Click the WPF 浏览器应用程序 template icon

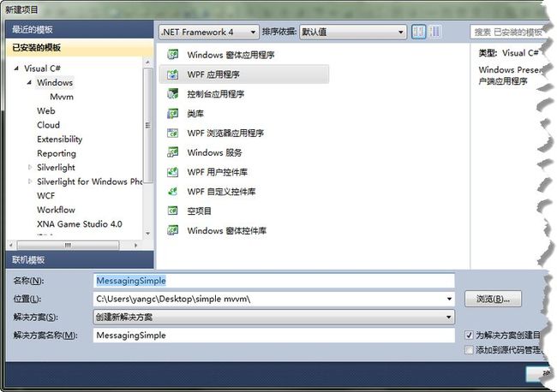tap(172, 133)
